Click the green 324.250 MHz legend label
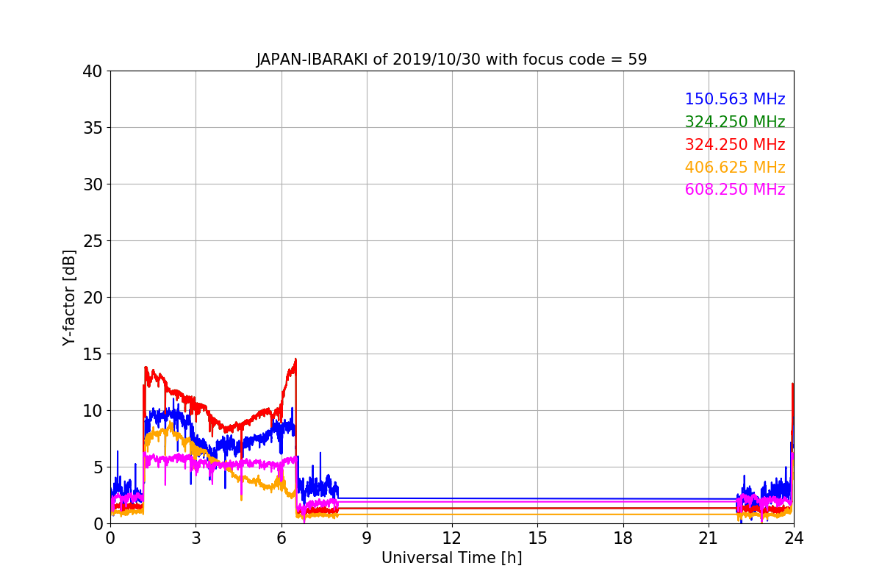The height and width of the screenshot is (588, 882). click(735, 122)
